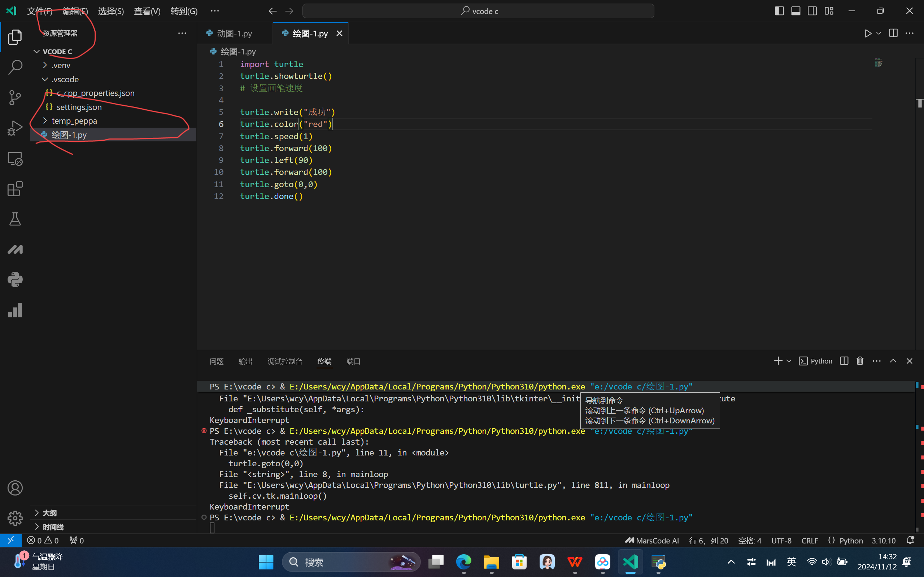The height and width of the screenshot is (577, 924).
Task: Run the Python file with play button
Action: point(868,34)
